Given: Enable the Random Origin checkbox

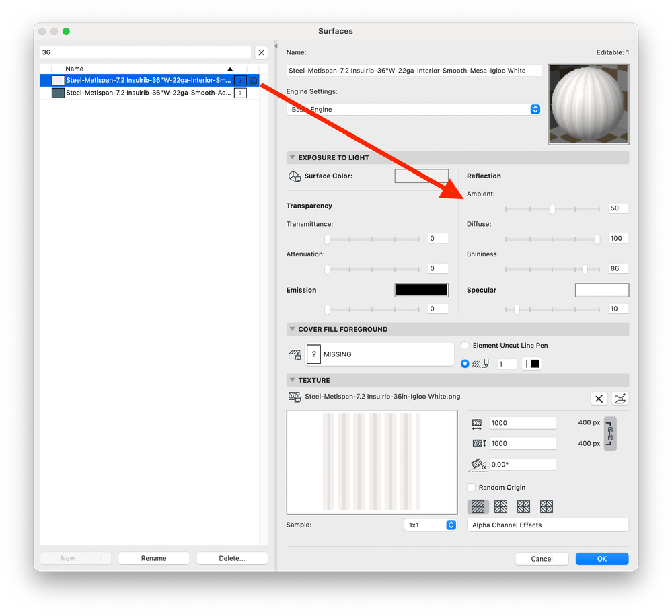Looking at the screenshot, I should pyautogui.click(x=471, y=488).
